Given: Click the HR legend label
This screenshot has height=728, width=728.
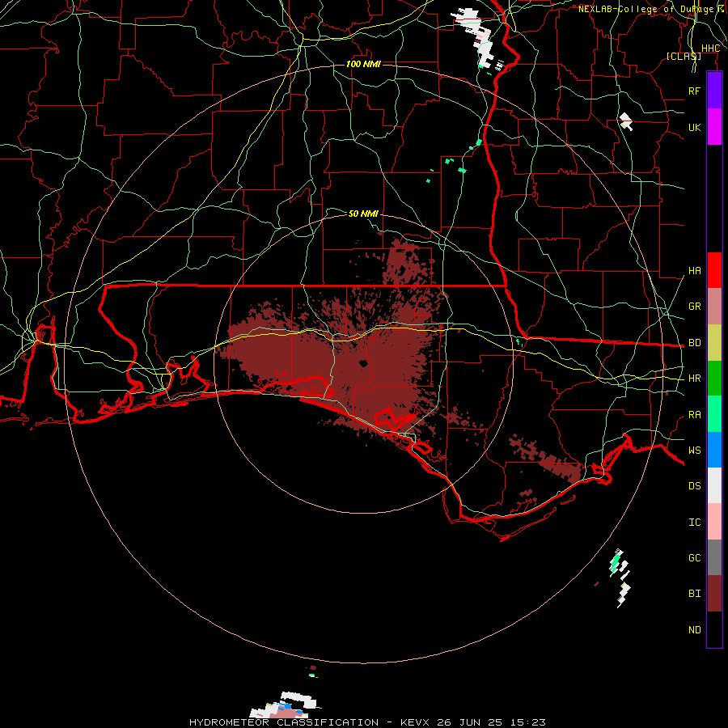Looking at the screenshot, I should [x=694, y=379].
